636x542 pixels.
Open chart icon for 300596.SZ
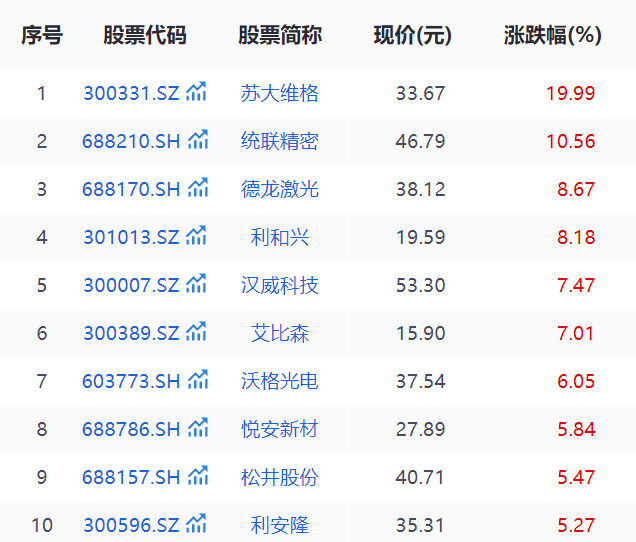197,524
